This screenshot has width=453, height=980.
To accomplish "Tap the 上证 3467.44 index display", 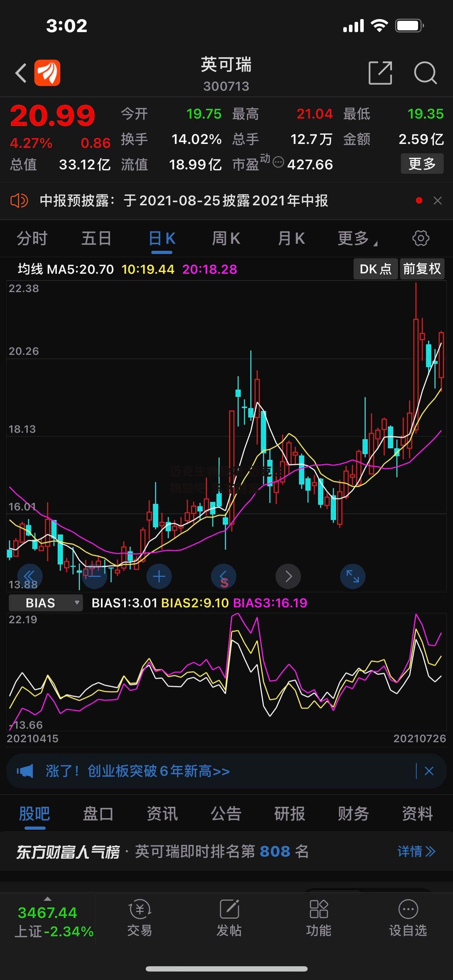I will coord(54,922).
